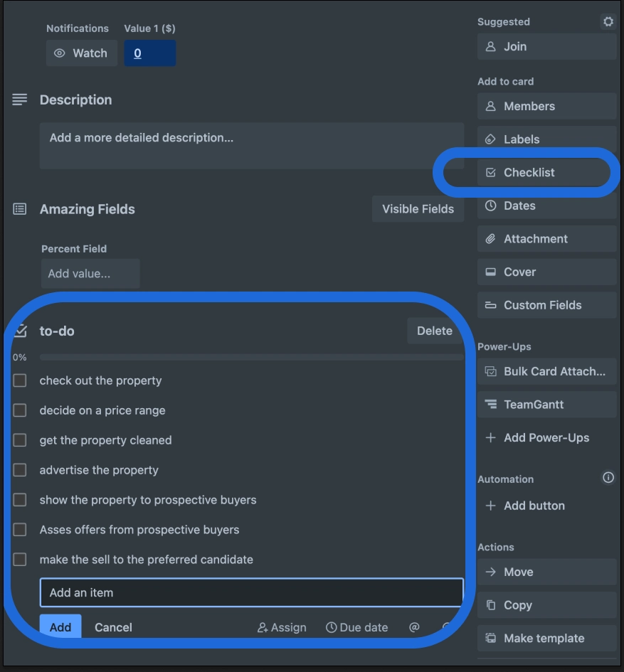Delete the to-do checklist
624x672 pixels.
coord(434,330)
